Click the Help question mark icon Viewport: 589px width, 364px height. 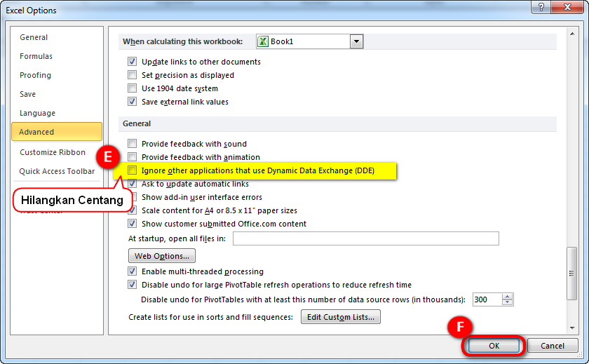coord(541,9)
